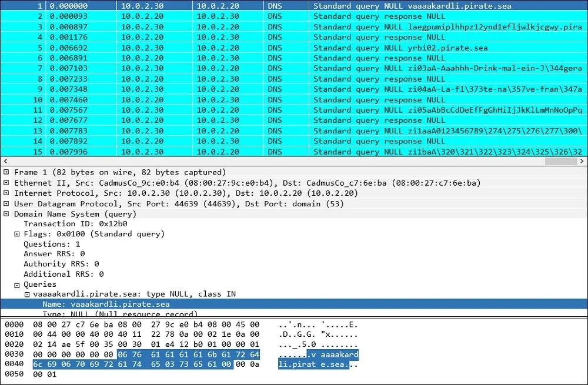Collapse the Domain Name System node
Screen dimensions: 588x385
click(x=6, y=214)
